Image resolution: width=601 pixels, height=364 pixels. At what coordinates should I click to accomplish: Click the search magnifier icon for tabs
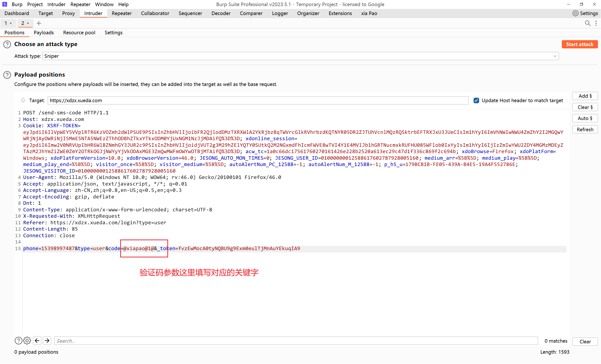[588, 23]
